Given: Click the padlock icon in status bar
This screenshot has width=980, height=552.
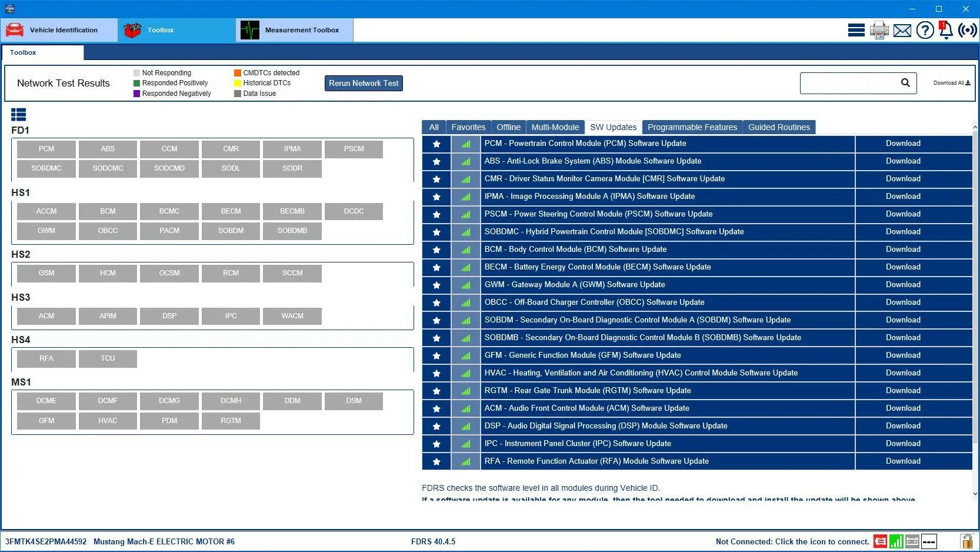Looking at the screenshot, I should (966, 541).
